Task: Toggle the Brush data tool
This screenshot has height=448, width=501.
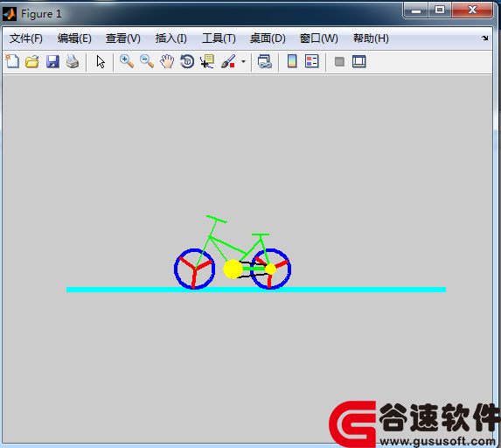Action: coord(228,61)
